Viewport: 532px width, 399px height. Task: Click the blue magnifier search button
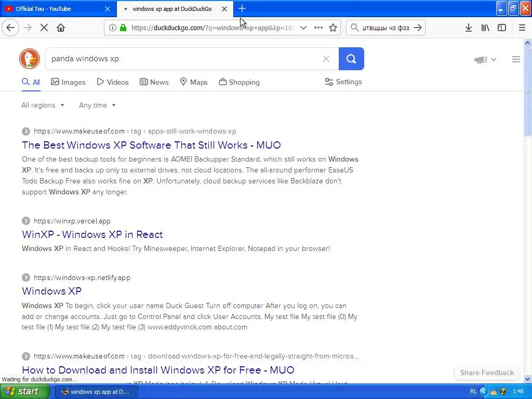tap(351, 59)
